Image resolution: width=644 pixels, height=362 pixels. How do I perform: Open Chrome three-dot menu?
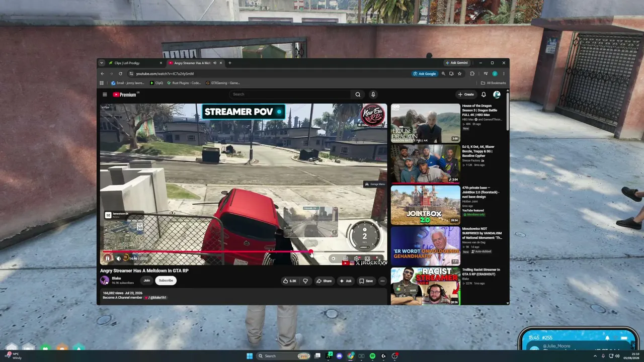tap(504, 73)
